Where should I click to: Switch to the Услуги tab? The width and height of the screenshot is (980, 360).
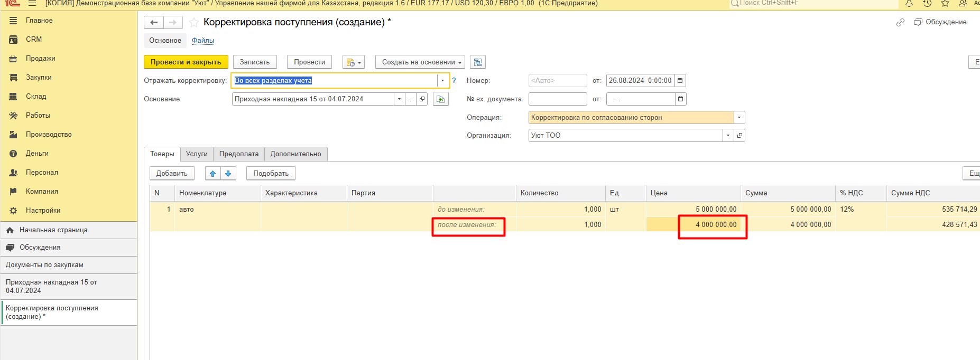click(197, 154)
